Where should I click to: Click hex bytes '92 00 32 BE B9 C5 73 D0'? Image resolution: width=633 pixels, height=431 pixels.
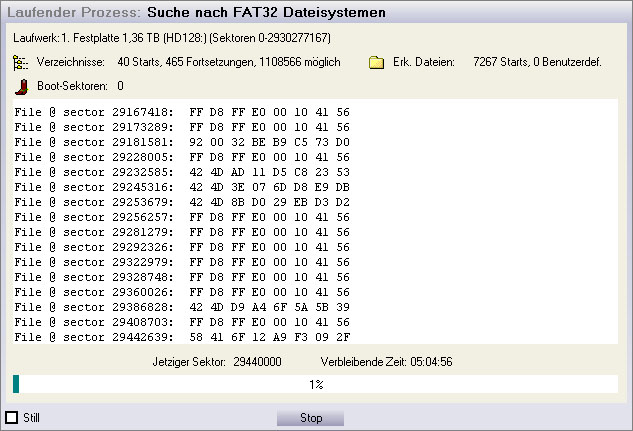[x=270, y=142]
